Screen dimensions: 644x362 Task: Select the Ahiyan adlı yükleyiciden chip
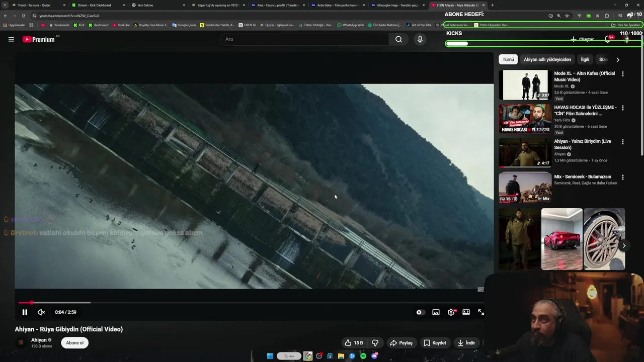[547, 59]
